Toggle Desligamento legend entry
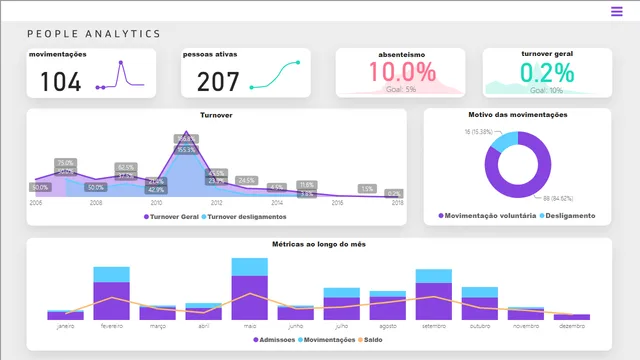Image resolution: width=640 pixels, height=360 pixels. [567, 216]
